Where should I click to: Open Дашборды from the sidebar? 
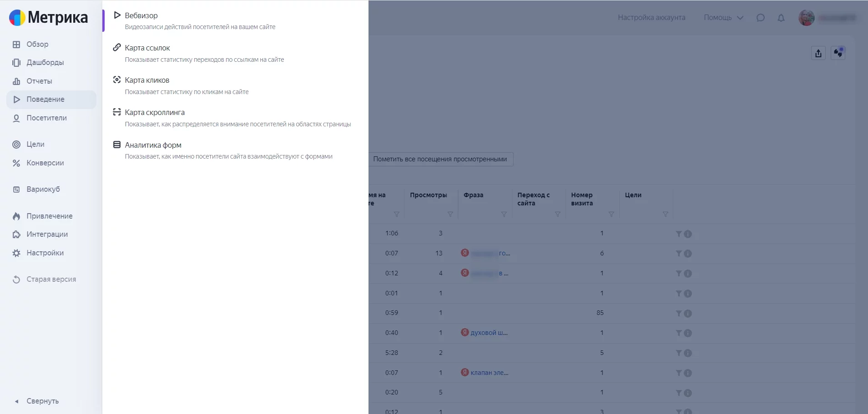45,62
